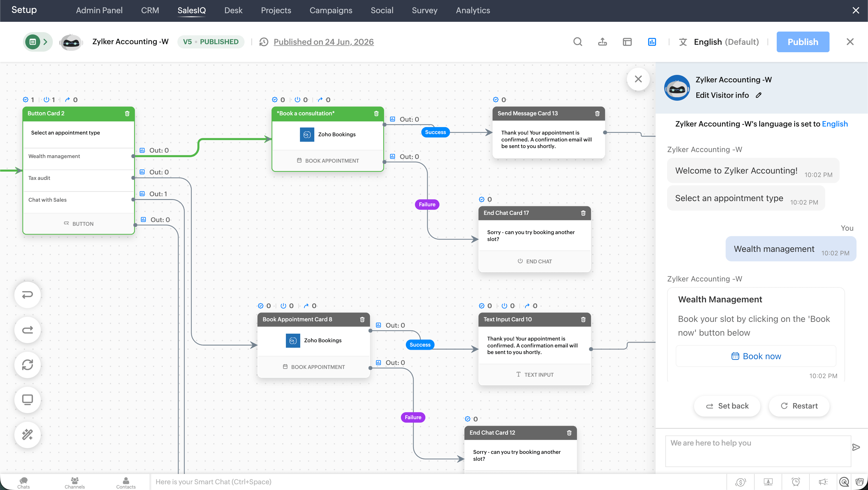Open Channels in the bottom bar
Screen dimensions: 868x490
click(74, 483)
